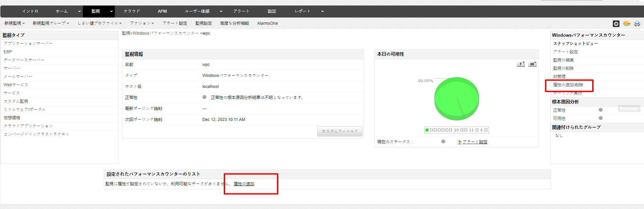Expand the ホーム tab dropdown arrow

point(79,11)
